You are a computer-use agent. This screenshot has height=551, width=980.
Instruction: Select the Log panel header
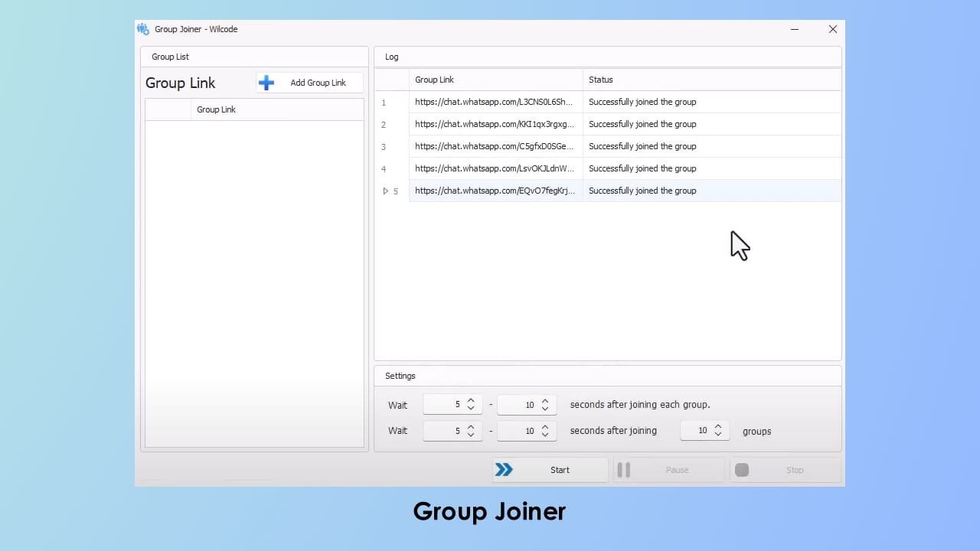point(392,57)
